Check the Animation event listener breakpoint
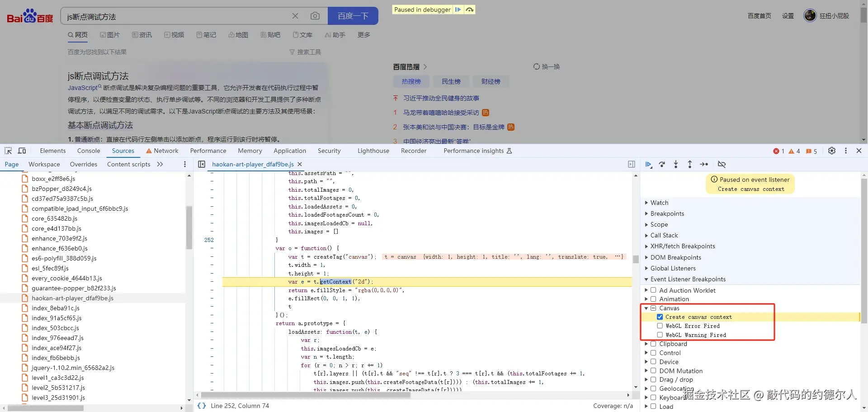 coord(654,299)
